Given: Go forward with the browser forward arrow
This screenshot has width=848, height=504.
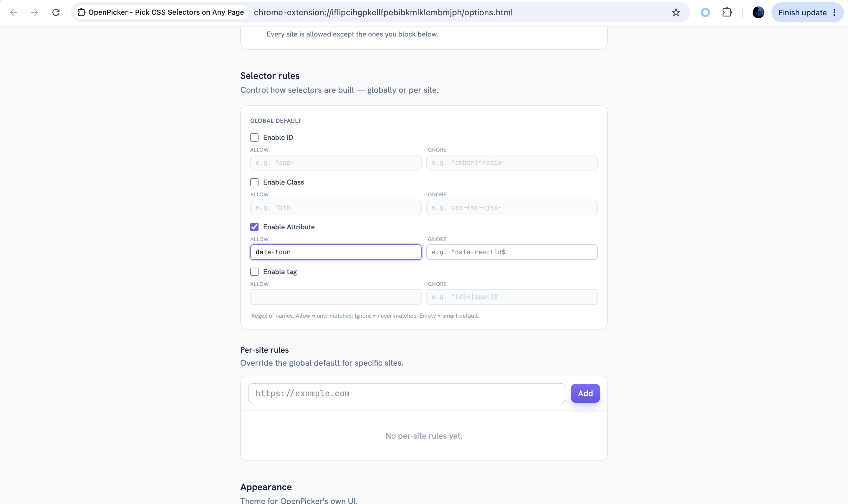Looking at the screenshot, I should coord(35,13).
